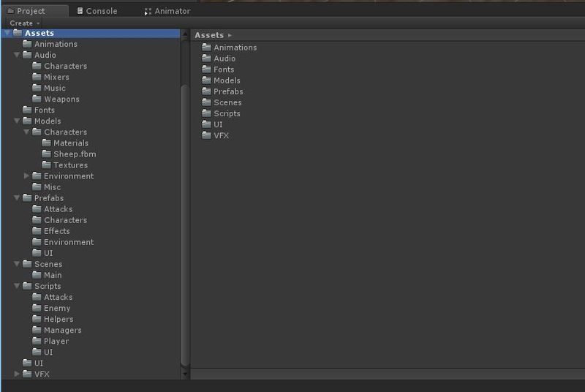Click the tree scrollbar down arrow
This screenshot has width=585, height=392.
pyautogui.click(x=185, y=374)
